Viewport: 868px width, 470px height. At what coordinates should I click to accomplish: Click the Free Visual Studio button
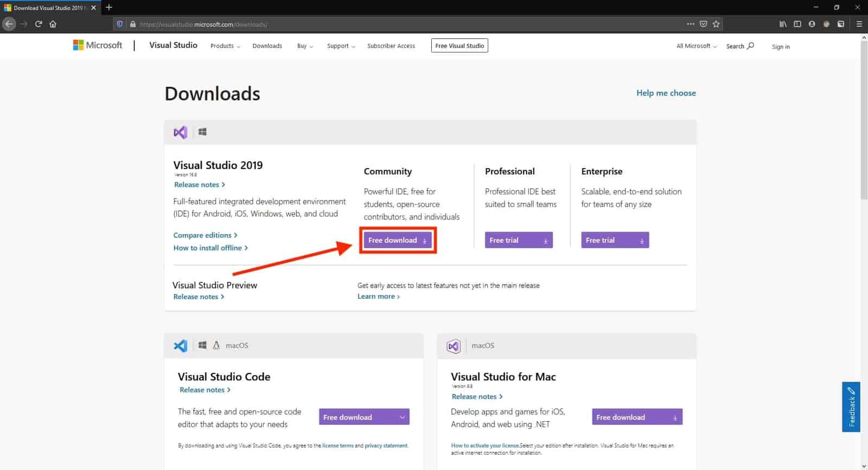click(x=459, y=46)
